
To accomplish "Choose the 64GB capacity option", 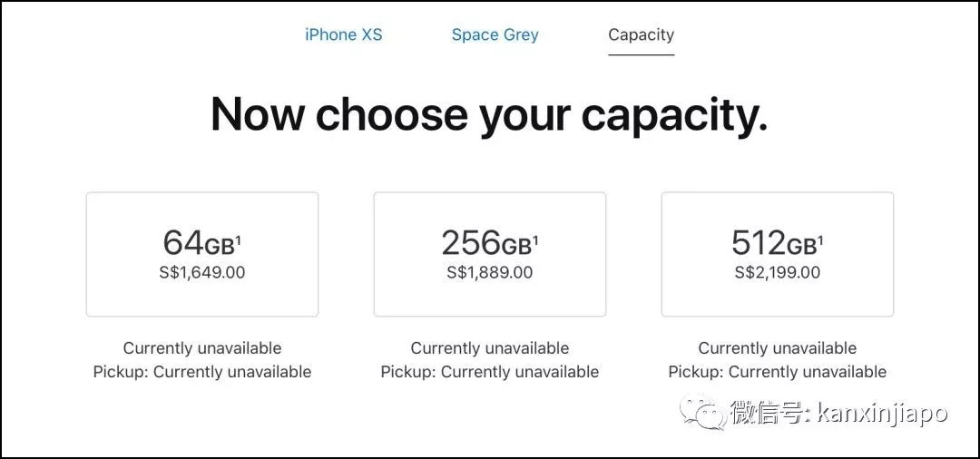I will click(202, 254).
